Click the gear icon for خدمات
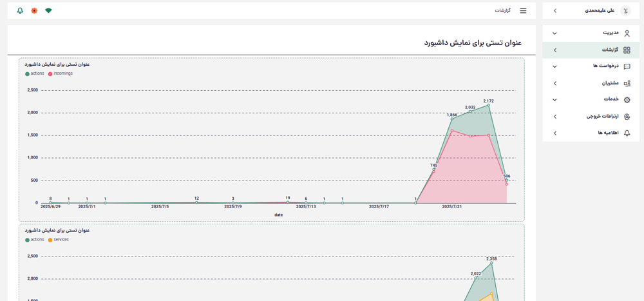 coord(627,100)
